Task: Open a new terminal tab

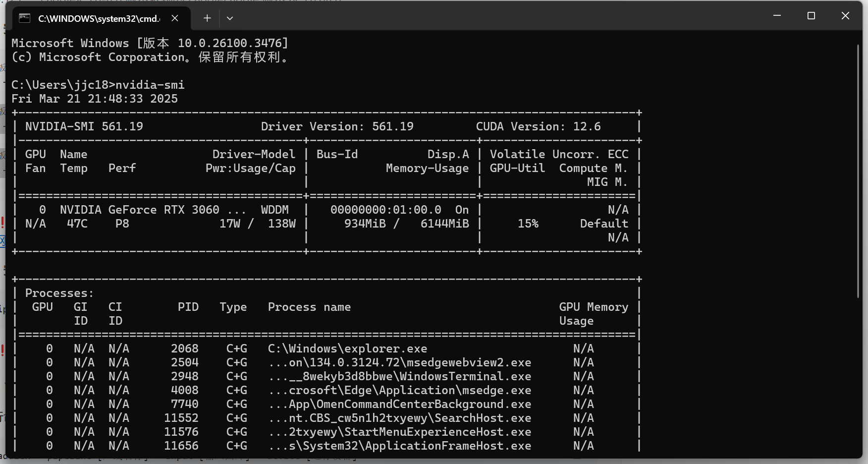Action: 207,18
